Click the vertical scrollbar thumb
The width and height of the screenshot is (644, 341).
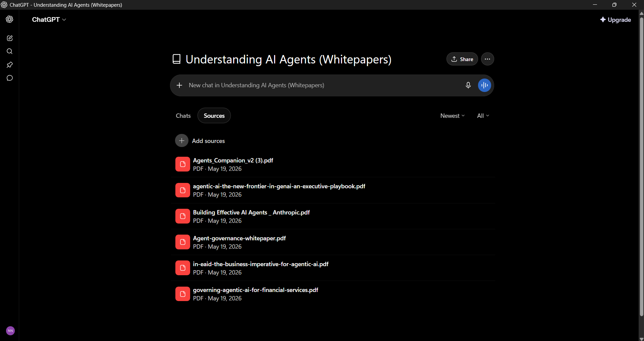point(641,166)
